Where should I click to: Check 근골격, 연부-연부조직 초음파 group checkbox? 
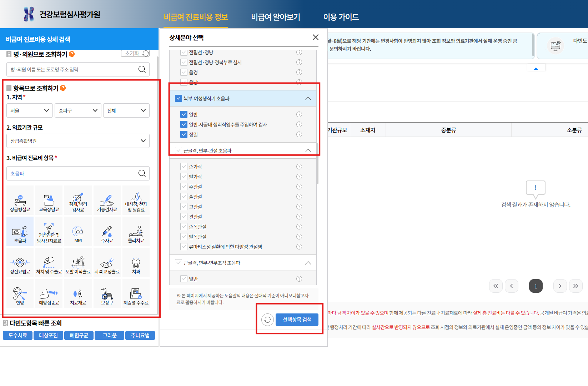[179, 263]
